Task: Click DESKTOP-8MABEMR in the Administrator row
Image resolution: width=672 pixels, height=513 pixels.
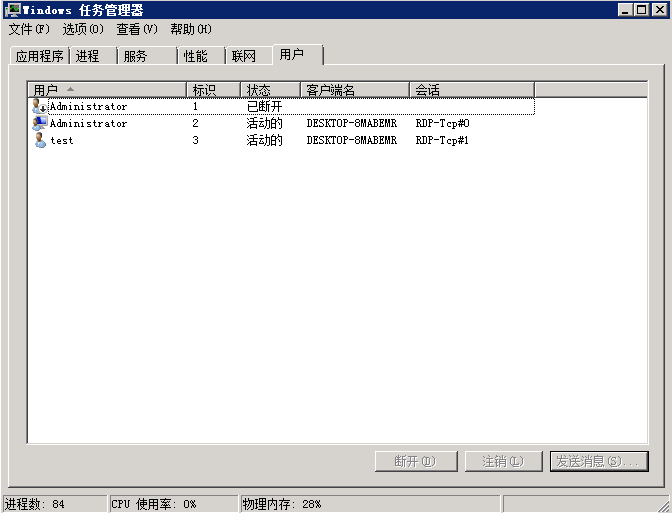Action: pyautogui.click(x=351, y=123)
